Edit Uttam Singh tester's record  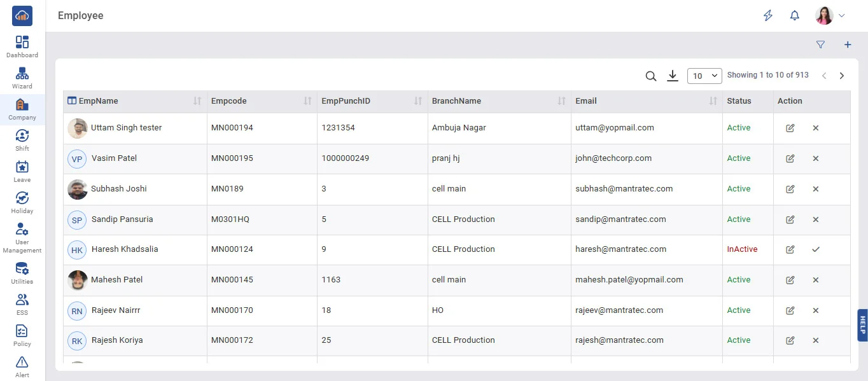[x=790, y=128]
